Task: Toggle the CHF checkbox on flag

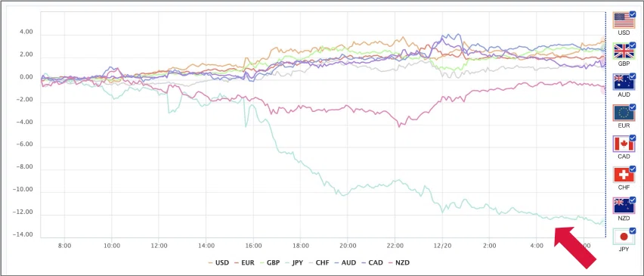Action: click(x=633, y=169)
